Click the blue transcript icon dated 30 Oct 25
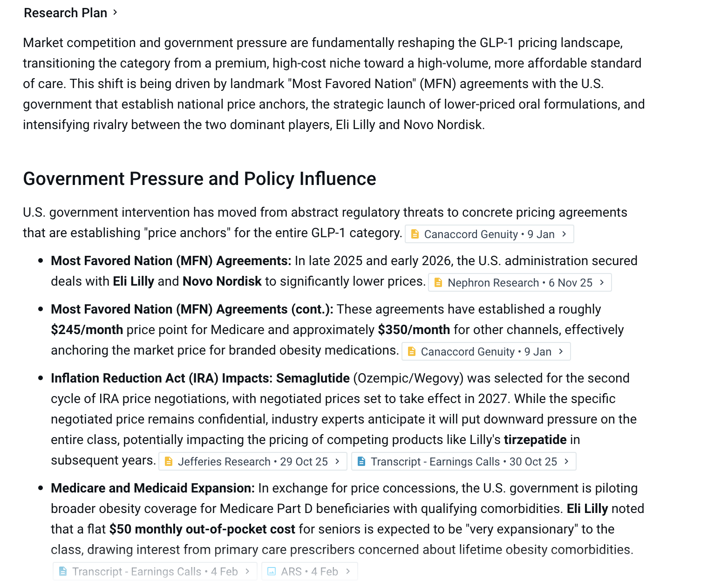 pos(361,461)
